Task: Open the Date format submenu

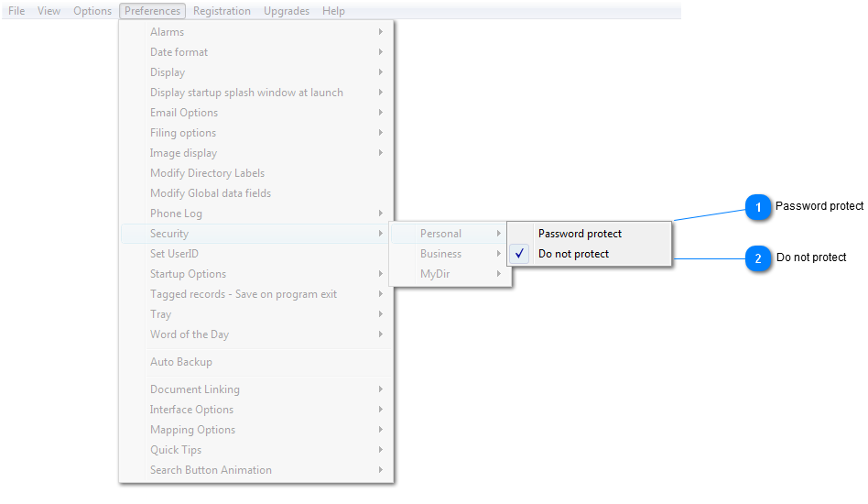Action: click(255, 52)
